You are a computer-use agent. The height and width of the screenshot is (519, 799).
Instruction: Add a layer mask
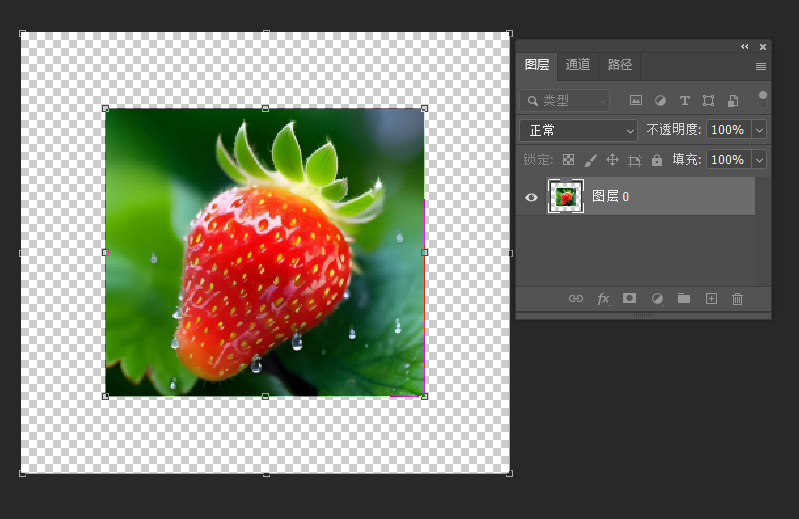630,298
